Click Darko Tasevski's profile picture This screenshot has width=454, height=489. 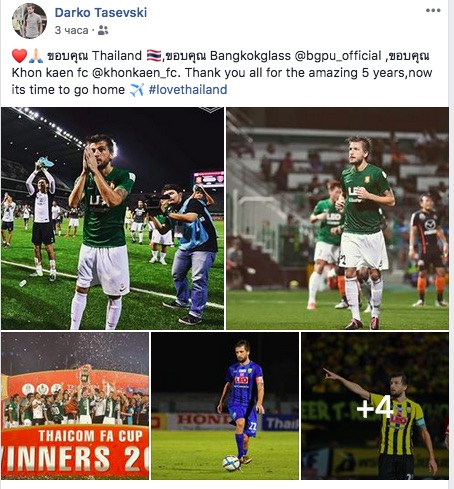29,21
